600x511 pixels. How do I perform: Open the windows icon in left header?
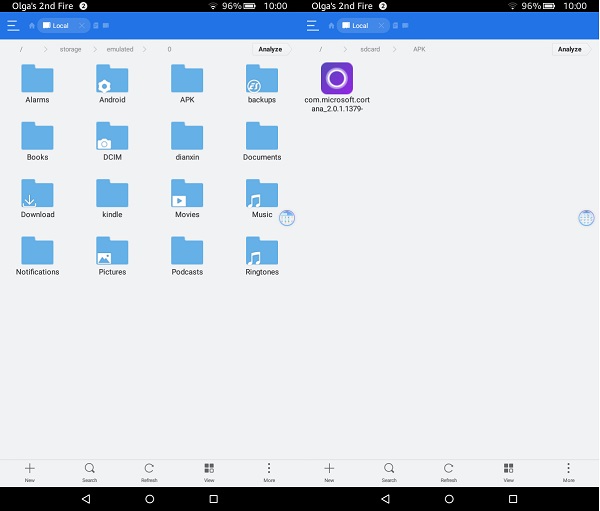click(x=106, y=26)
